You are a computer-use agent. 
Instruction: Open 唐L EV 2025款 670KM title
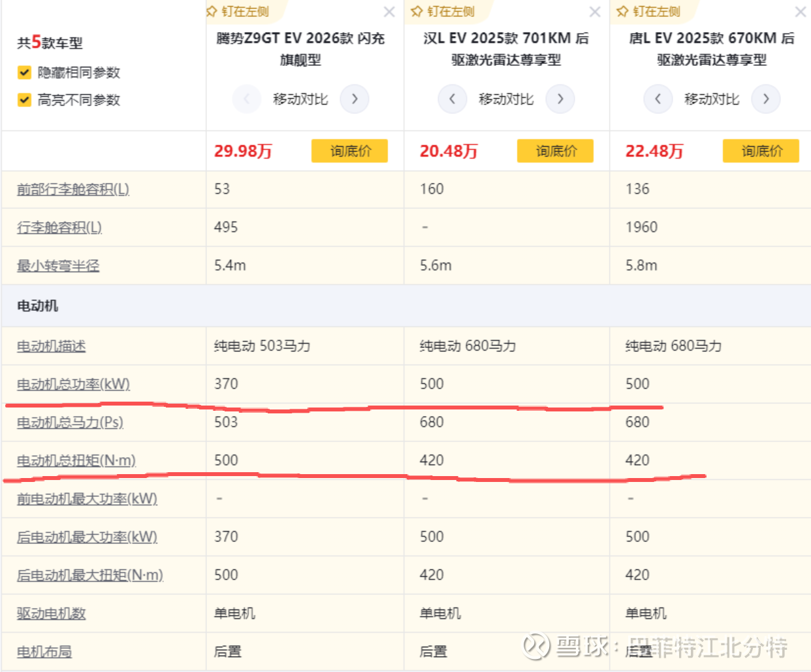point(712,49)
